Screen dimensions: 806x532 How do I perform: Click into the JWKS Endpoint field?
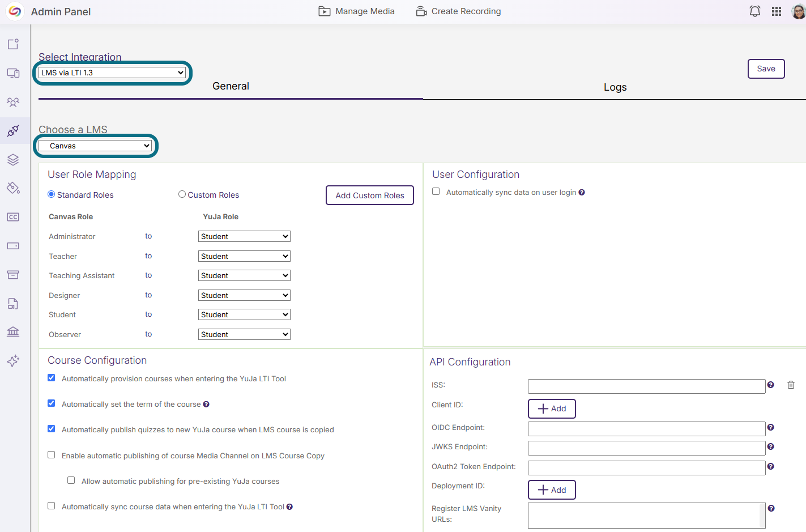(x=646, y=448)
